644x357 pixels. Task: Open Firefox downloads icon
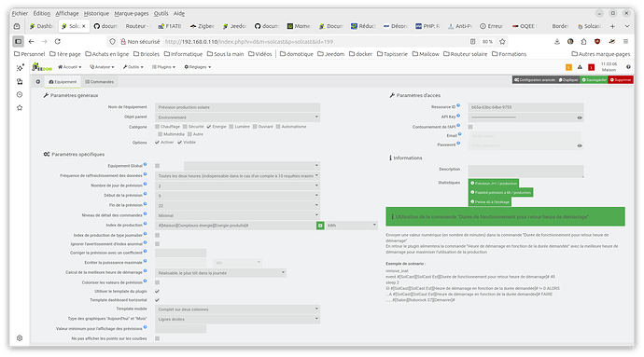[557, 41]
